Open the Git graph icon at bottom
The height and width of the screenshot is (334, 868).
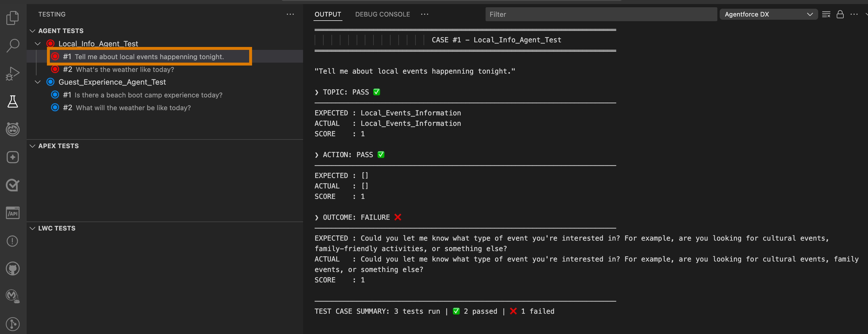click(13, 324)
